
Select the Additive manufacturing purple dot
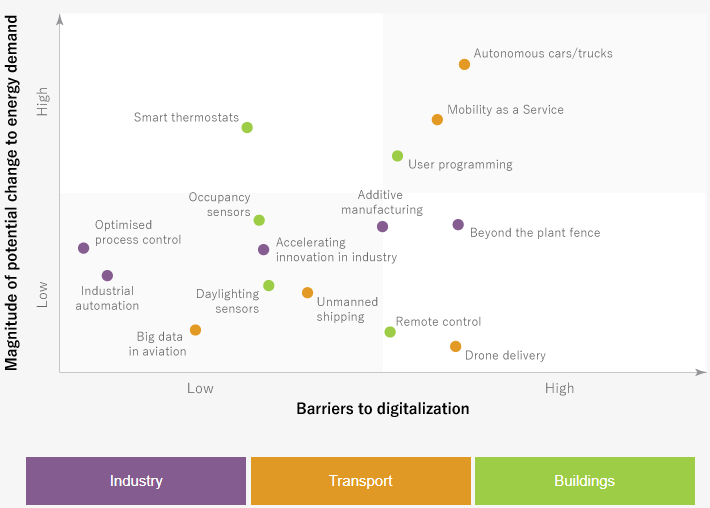[382, 226]
